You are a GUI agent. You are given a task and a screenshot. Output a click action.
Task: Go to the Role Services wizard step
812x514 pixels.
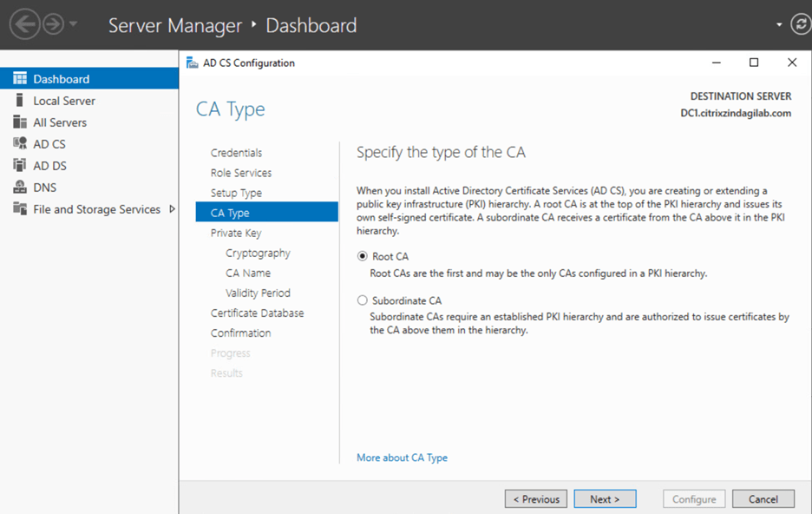241,173
